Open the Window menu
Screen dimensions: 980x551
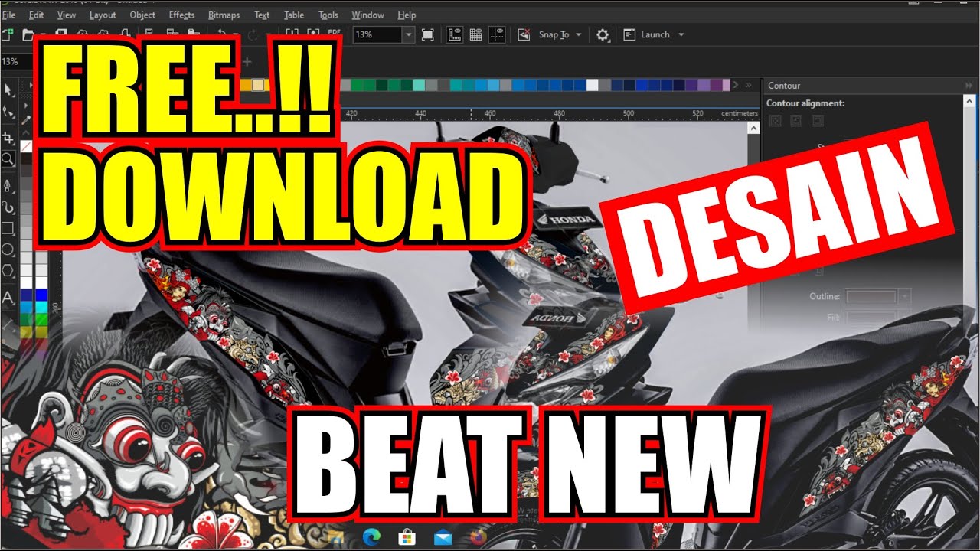[x=368, y=15]
